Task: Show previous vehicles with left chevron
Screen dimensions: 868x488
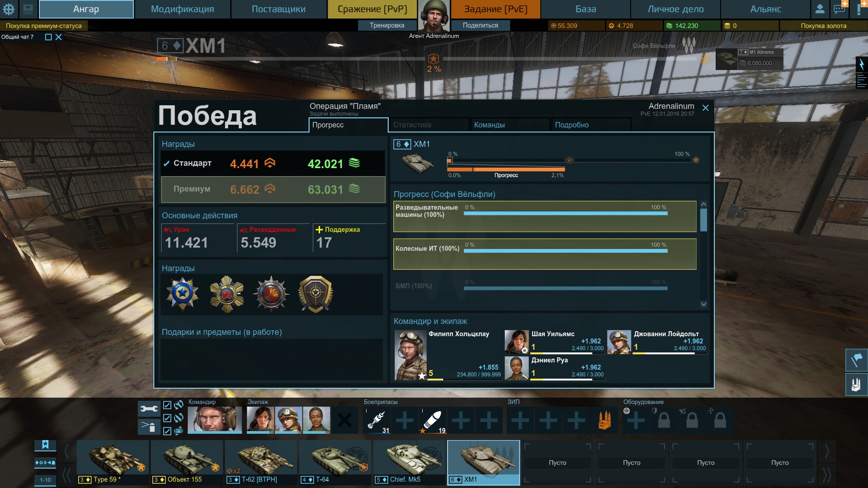Action: 66,451
